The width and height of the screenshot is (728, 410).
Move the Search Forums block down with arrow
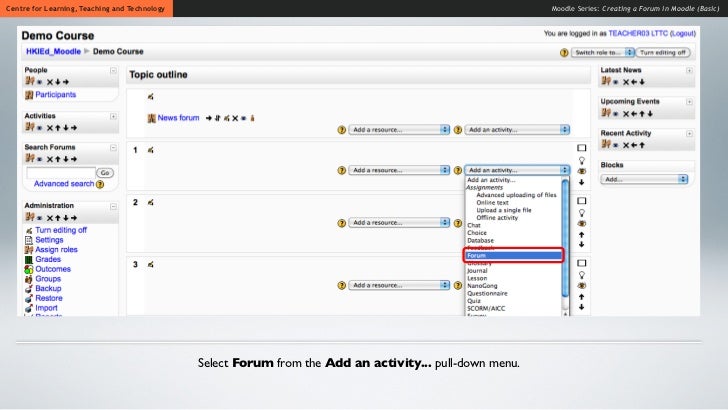click(65, 159)
